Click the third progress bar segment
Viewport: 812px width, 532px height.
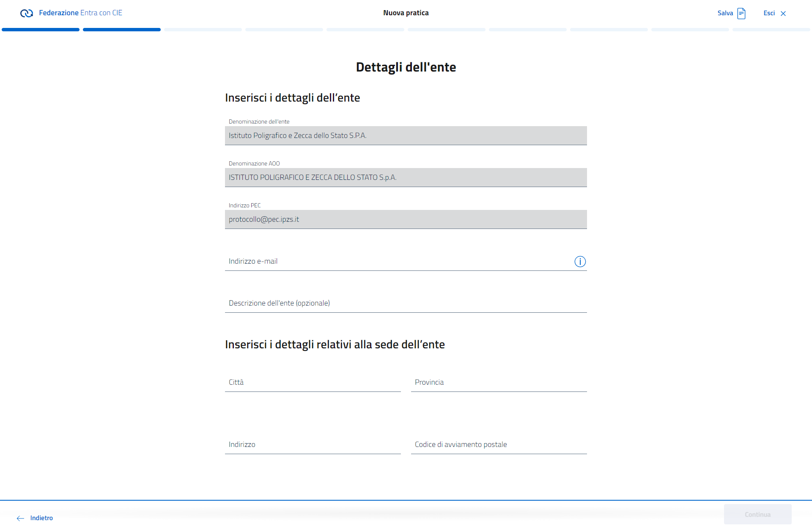coord(203,30)
